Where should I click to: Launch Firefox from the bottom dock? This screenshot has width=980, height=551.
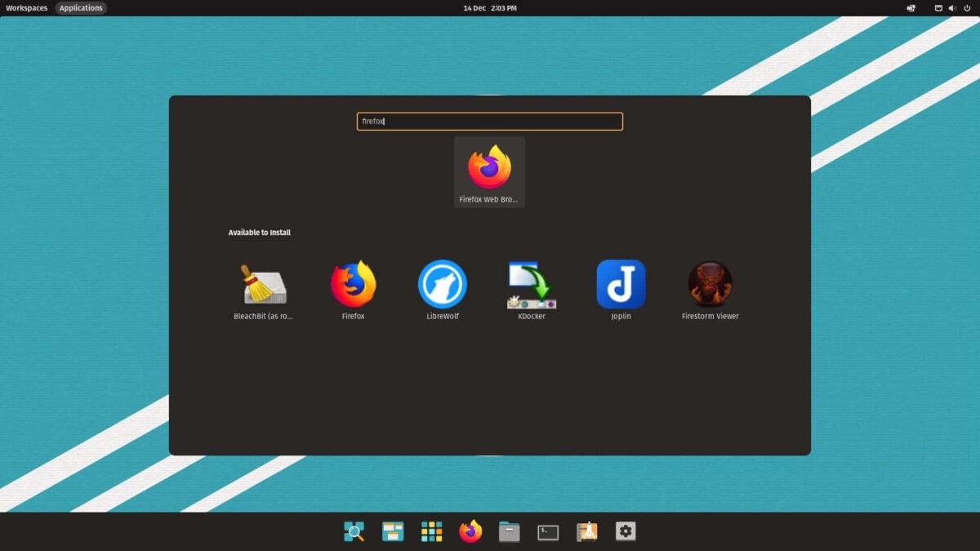(x=470, y=531)
